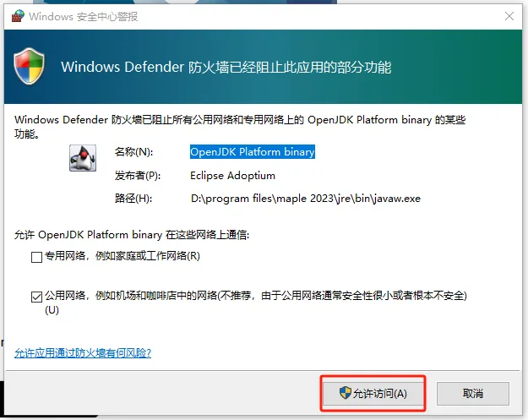Click the Windows security firewall title icon
The width and height of the screenshot is (528, 420).
click(x=18, y=16)
